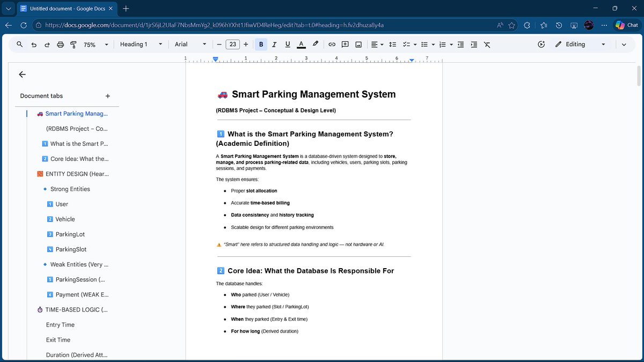Toggle bold formatting
Screen dimensions: 644x362
[261, 45]
